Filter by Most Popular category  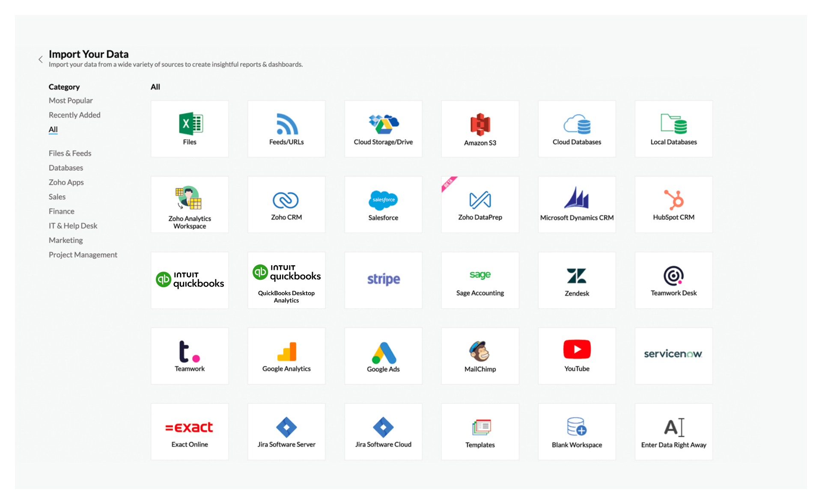(x=71, y=101)
